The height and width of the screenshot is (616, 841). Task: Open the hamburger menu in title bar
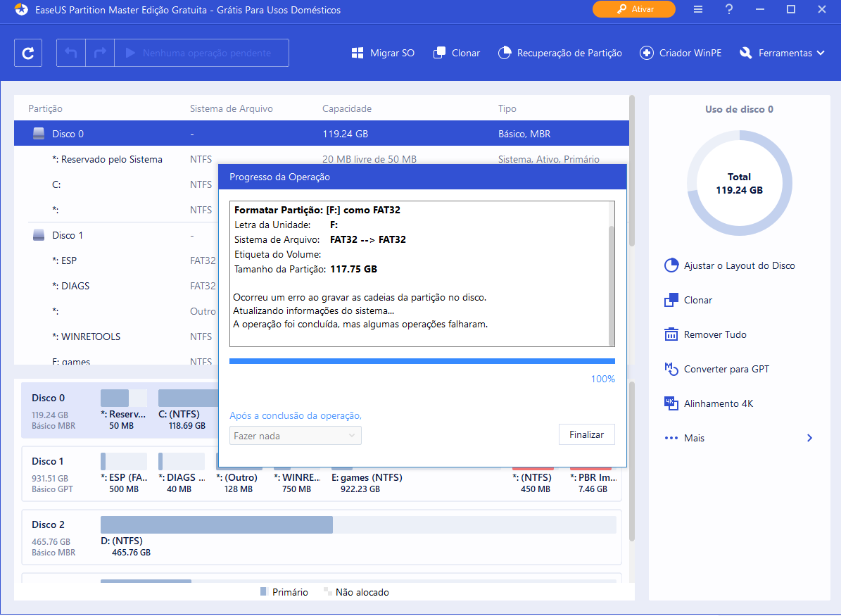tap(698, 9)
